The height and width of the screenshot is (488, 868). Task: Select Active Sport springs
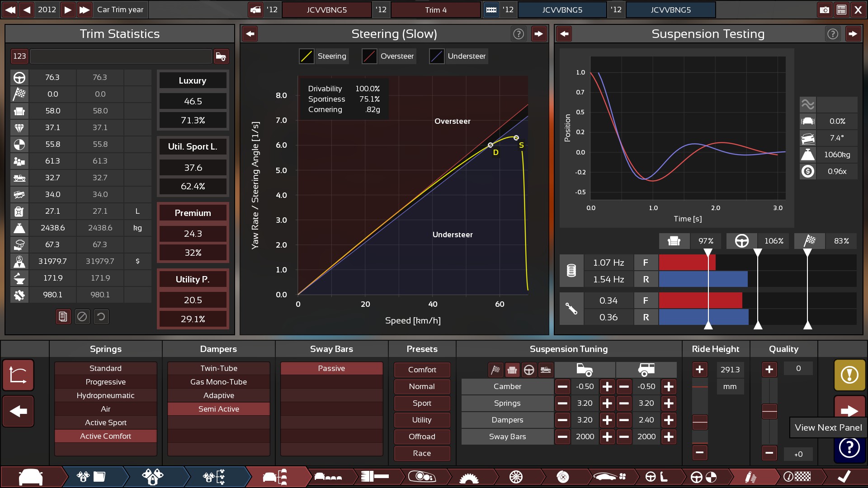(105, 422)
